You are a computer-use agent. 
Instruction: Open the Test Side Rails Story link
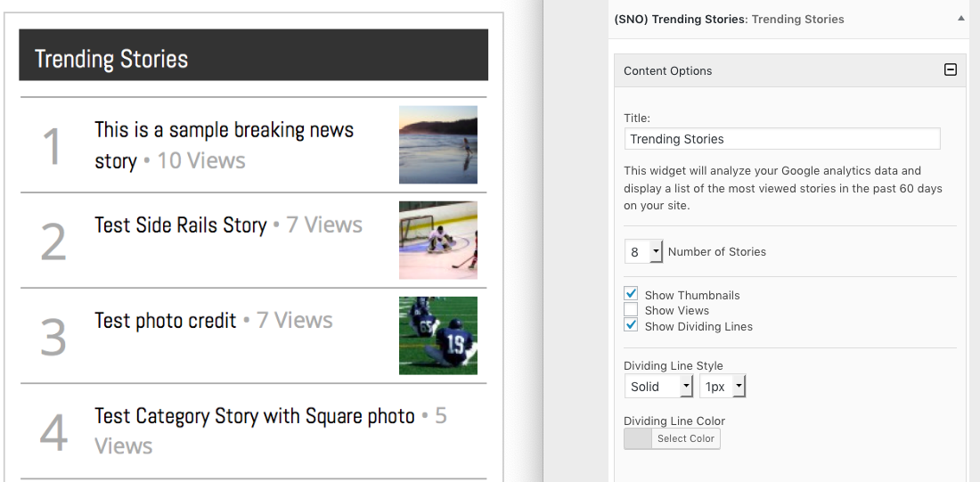pyautogui.click(x=181, y=225)
